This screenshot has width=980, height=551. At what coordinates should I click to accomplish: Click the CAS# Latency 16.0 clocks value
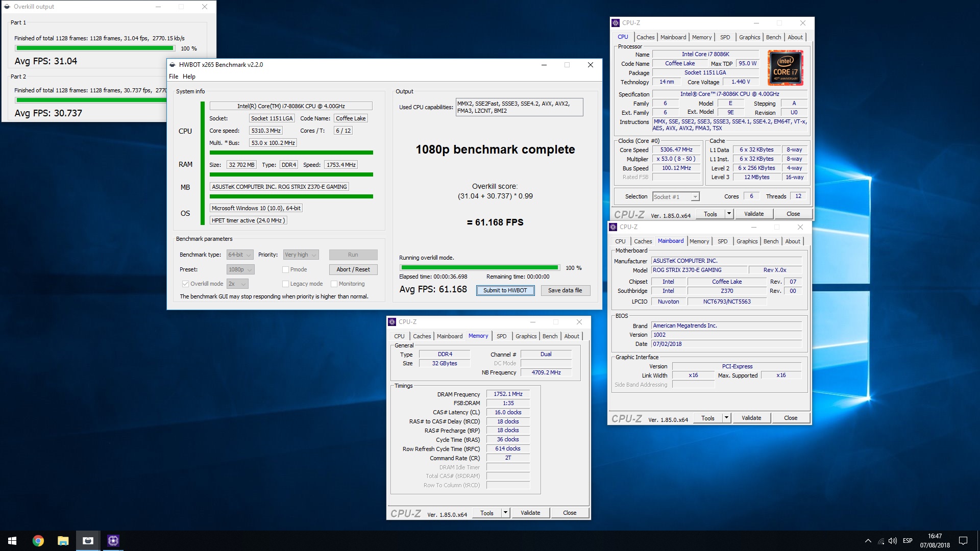click(x=508, y=412)
